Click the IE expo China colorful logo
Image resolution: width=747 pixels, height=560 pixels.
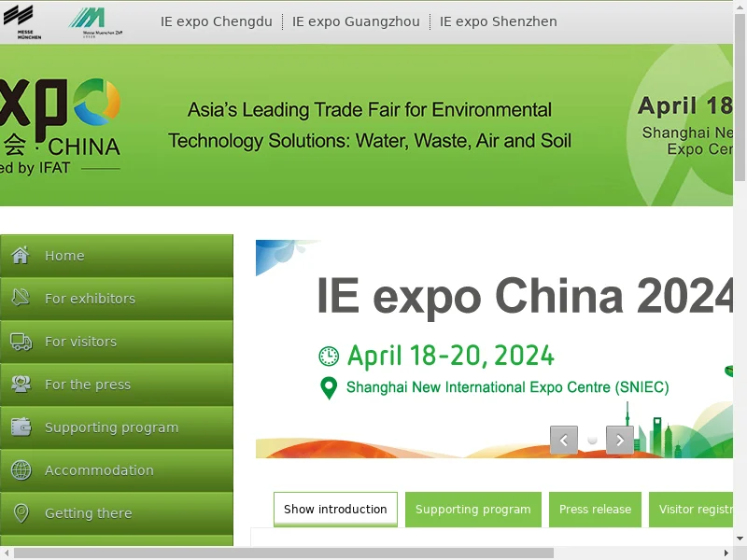coord(60,127)
